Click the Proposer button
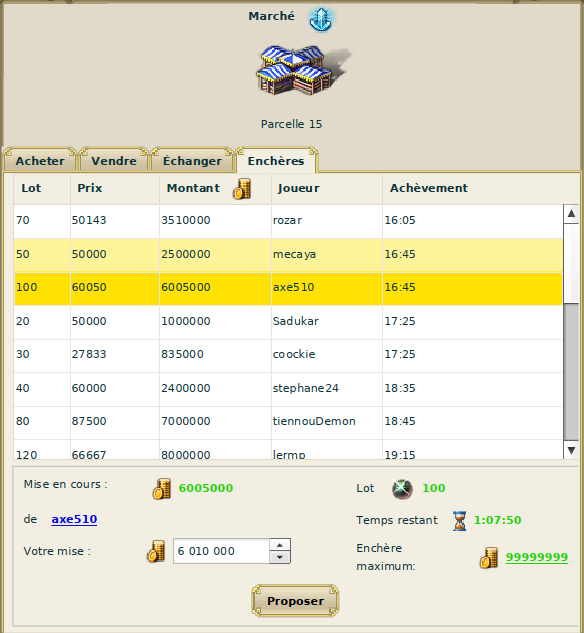Image resolution: width=584 pixels, height=633 pixels. point(295,601)
